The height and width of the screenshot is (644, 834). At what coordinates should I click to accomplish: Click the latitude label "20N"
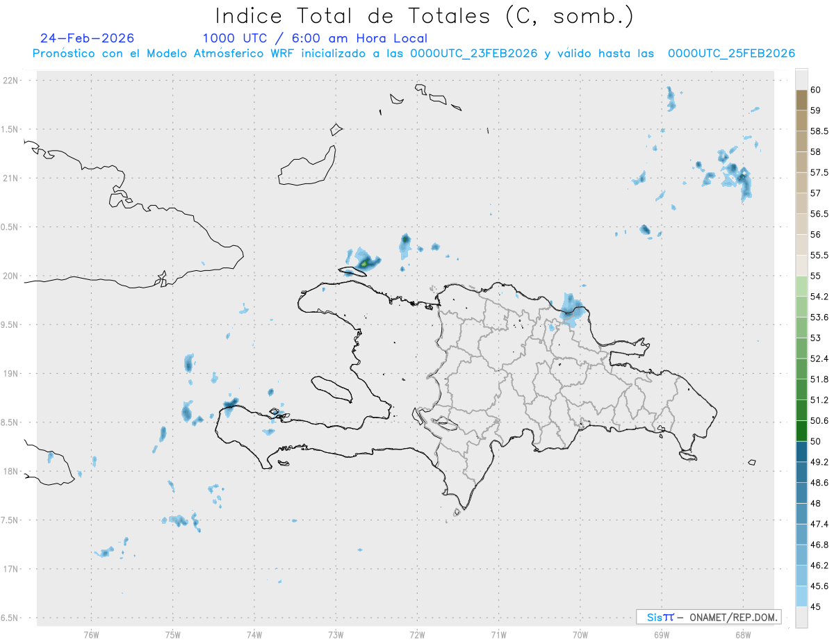click(x=12, y=276)
